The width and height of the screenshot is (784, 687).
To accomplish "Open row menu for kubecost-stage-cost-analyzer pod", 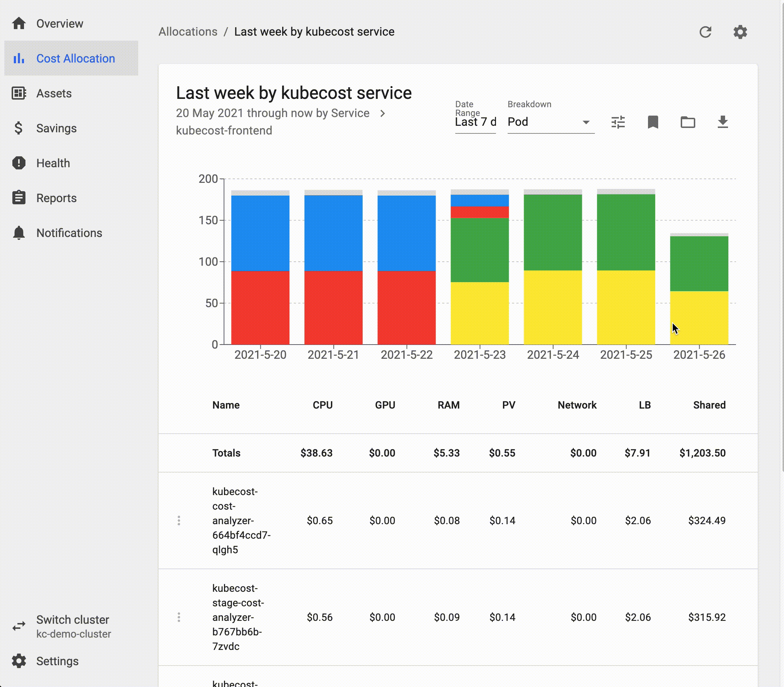I will (x=179, y=617).
